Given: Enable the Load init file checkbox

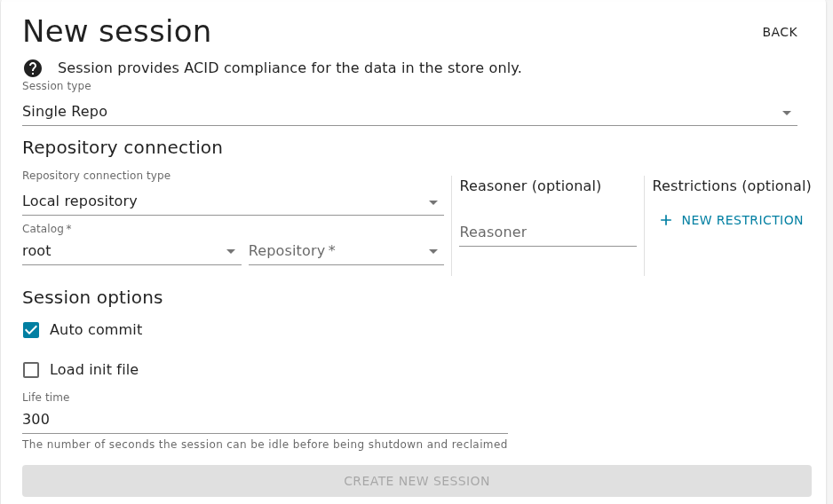Looking at the screenshot, I should 31,370.
